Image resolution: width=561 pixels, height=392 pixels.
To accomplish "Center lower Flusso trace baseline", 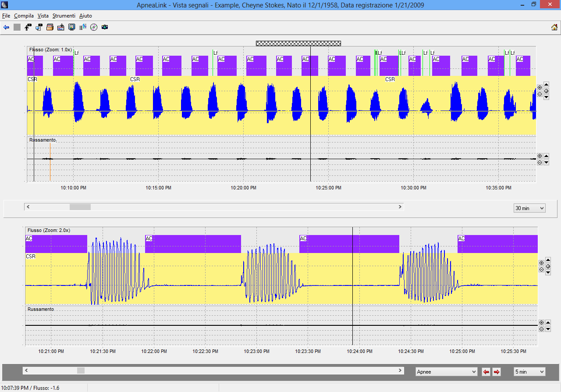I will [548, 266].
